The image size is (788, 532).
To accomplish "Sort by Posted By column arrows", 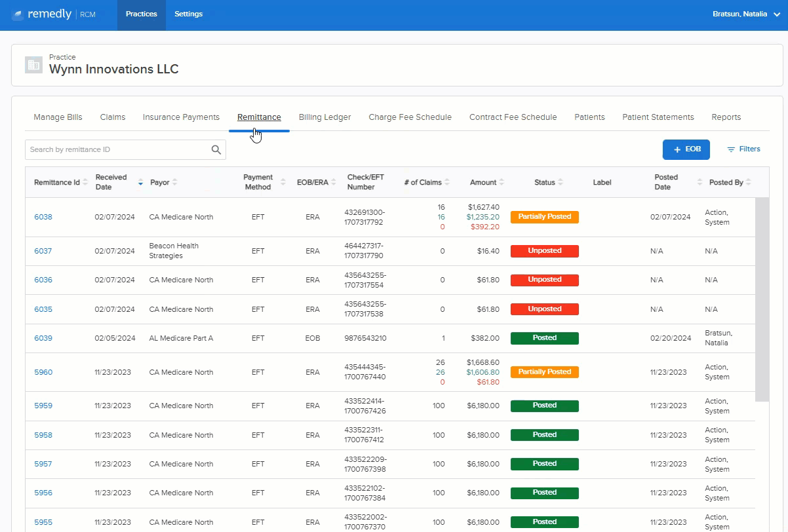I will pyautogui.click(x=749, y=183).
